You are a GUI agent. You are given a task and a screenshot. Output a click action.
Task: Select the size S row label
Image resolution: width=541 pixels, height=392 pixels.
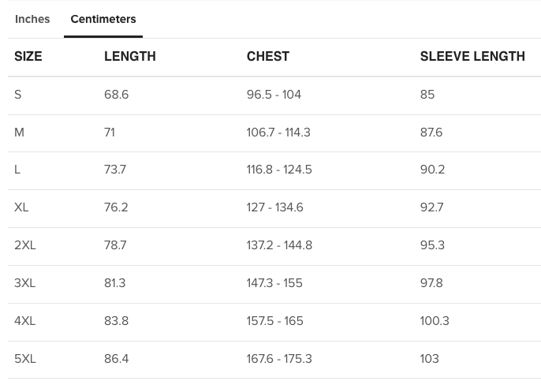(x=18, y=95)
